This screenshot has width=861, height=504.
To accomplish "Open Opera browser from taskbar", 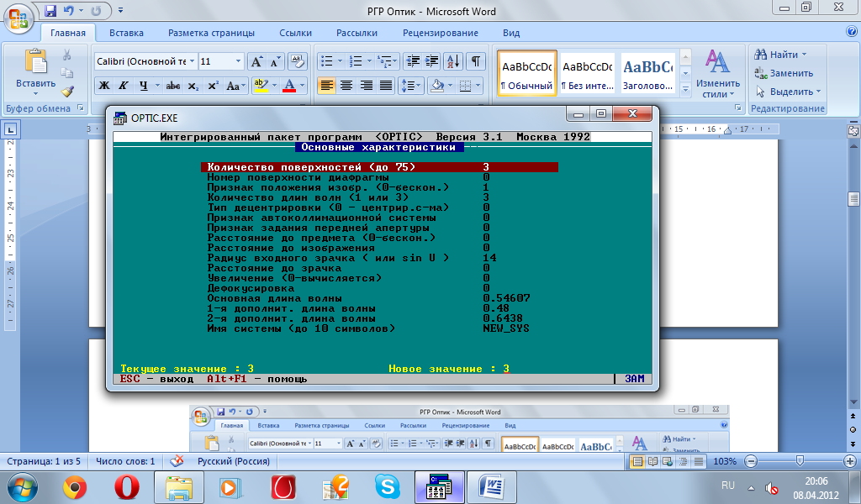I will (x=126, y=486).
